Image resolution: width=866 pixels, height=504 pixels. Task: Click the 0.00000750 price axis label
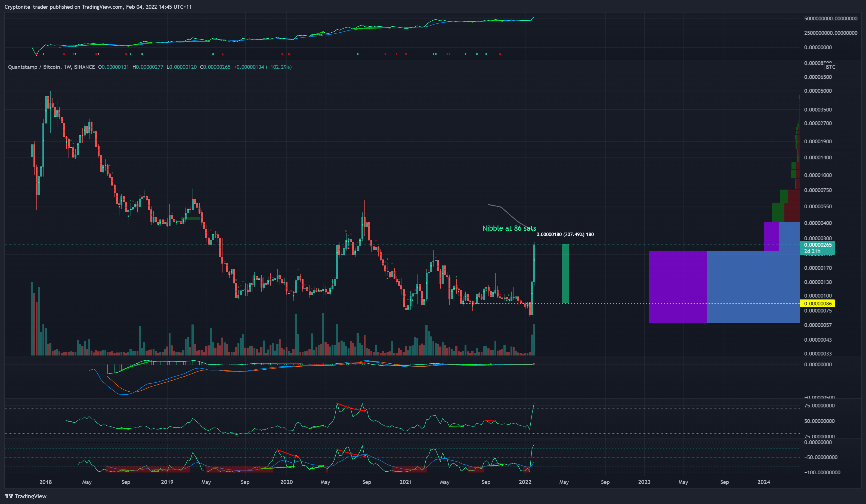coord(818,190)
